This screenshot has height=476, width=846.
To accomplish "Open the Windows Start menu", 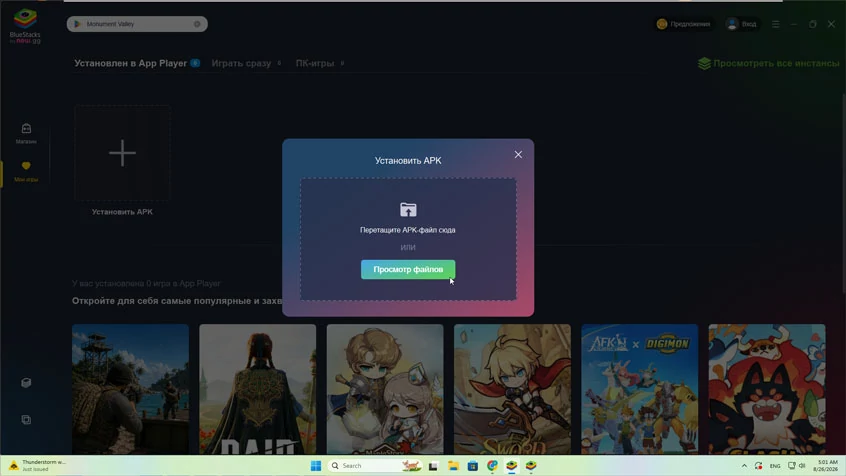I will 316,466.
